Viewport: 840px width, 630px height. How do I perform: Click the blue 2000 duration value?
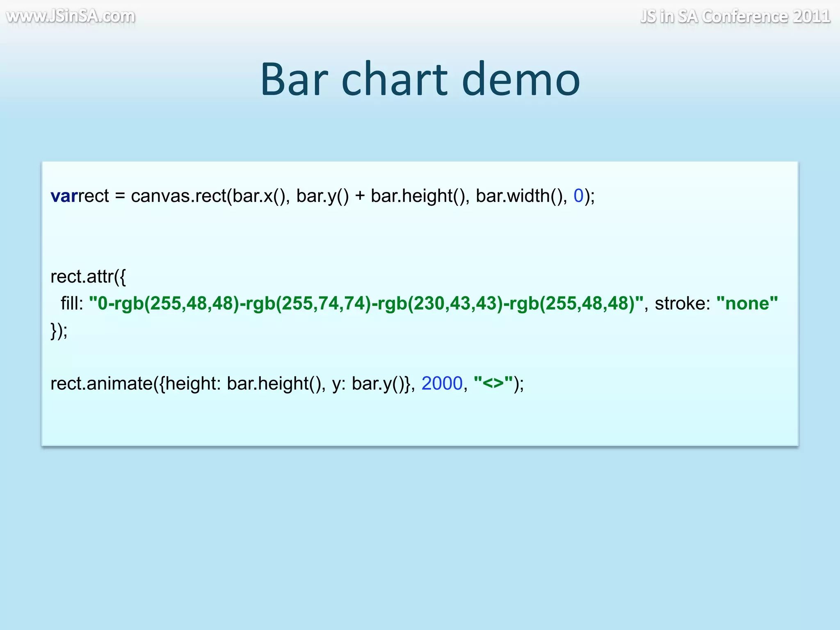point(442,384)
